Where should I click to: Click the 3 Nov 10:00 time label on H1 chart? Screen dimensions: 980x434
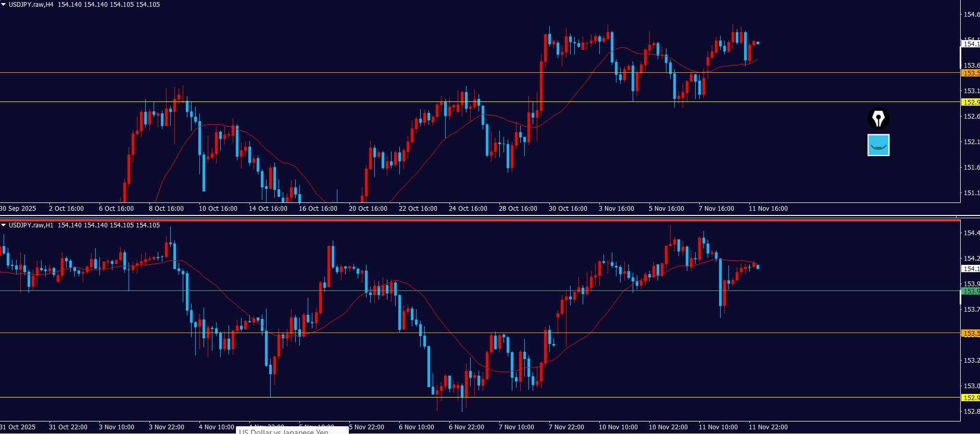[x=116, y=427]
